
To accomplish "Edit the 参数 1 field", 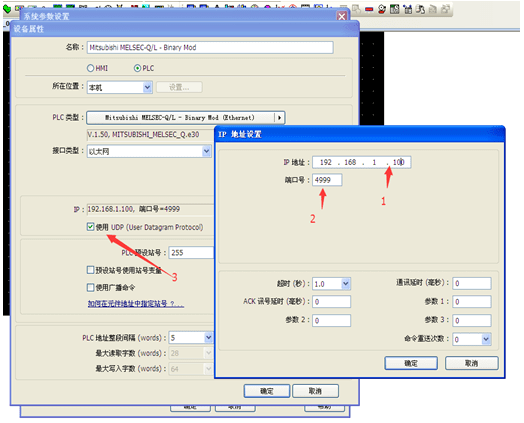I will (x=472, y=302).
